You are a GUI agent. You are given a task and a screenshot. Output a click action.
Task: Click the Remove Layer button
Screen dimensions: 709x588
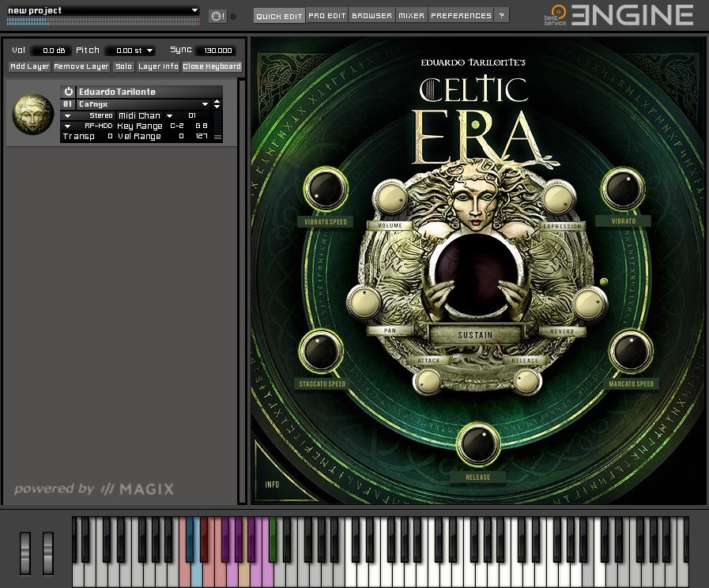[x=81, y=66]
